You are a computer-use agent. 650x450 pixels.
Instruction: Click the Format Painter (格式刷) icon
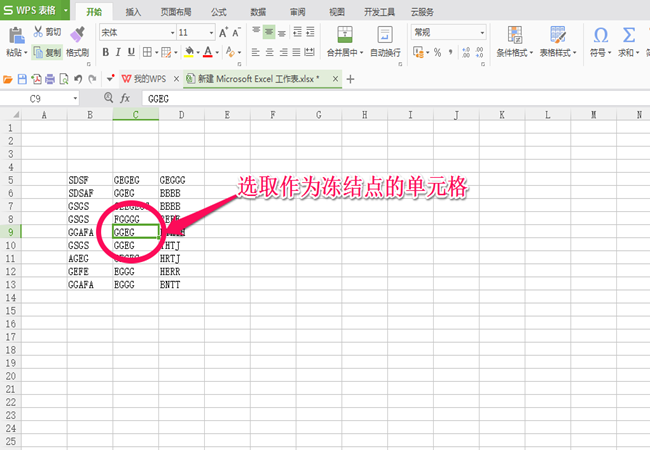pos(77,34)
